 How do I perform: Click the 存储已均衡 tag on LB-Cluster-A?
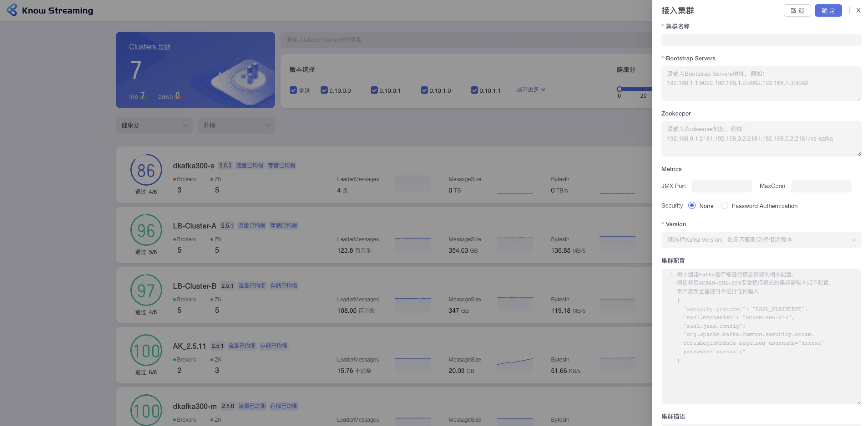283,226
